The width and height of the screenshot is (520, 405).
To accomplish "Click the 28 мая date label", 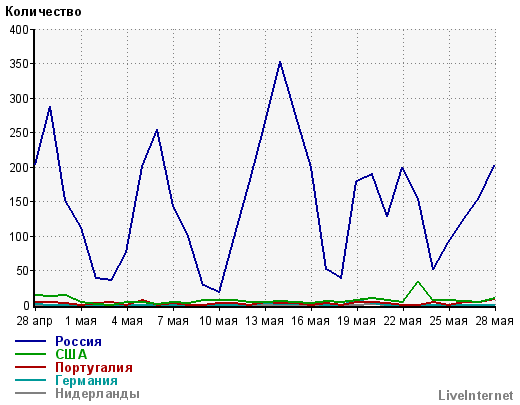I will (494, 321).
